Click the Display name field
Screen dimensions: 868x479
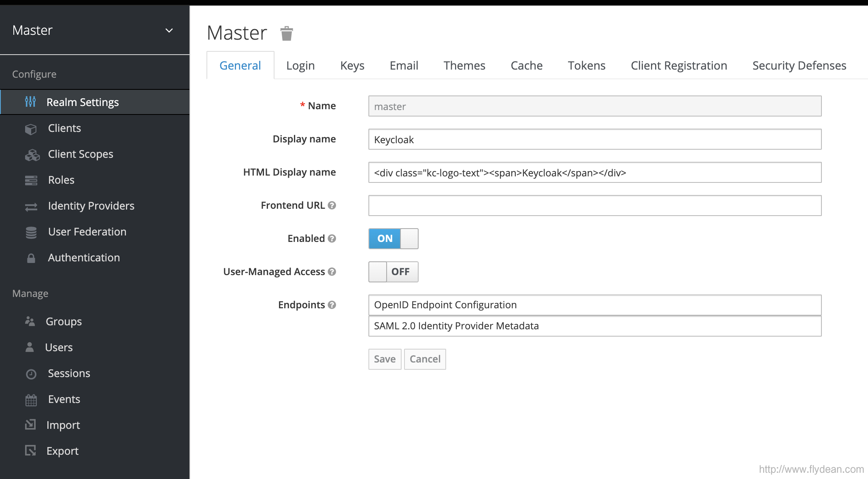point(595,139)
